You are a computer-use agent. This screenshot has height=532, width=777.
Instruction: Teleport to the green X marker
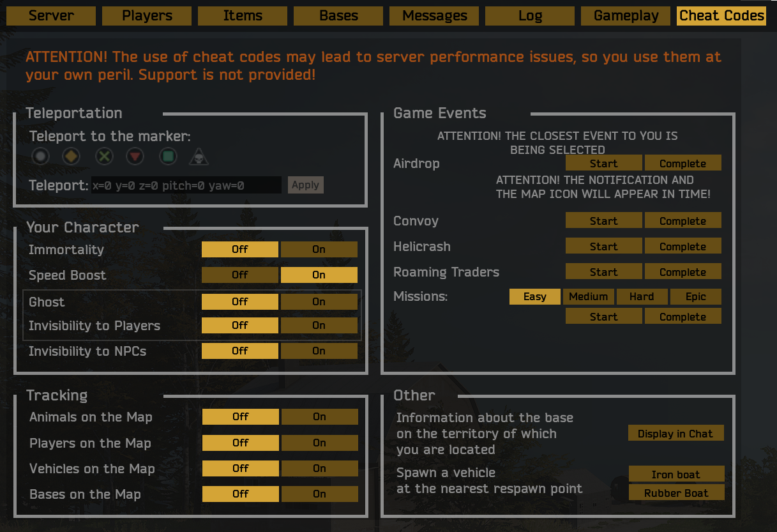click(x=104, y=156)
